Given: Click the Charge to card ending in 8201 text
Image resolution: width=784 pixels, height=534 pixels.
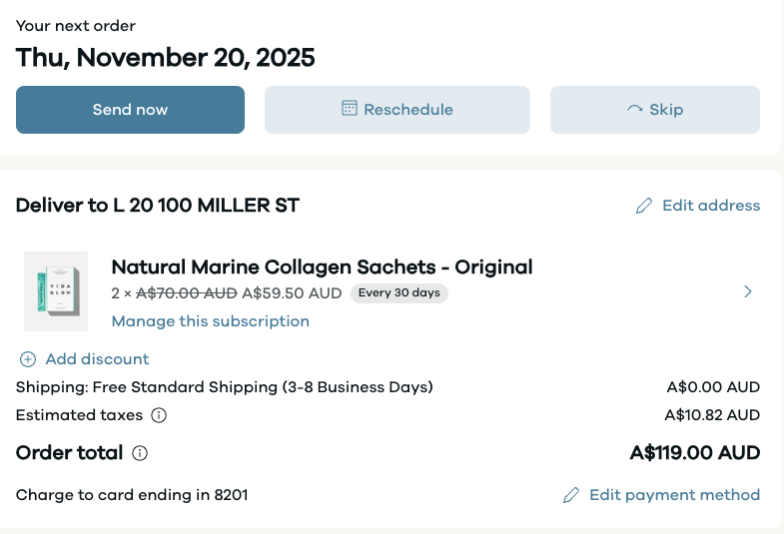Looking at the screenshot, I should 132,495.
